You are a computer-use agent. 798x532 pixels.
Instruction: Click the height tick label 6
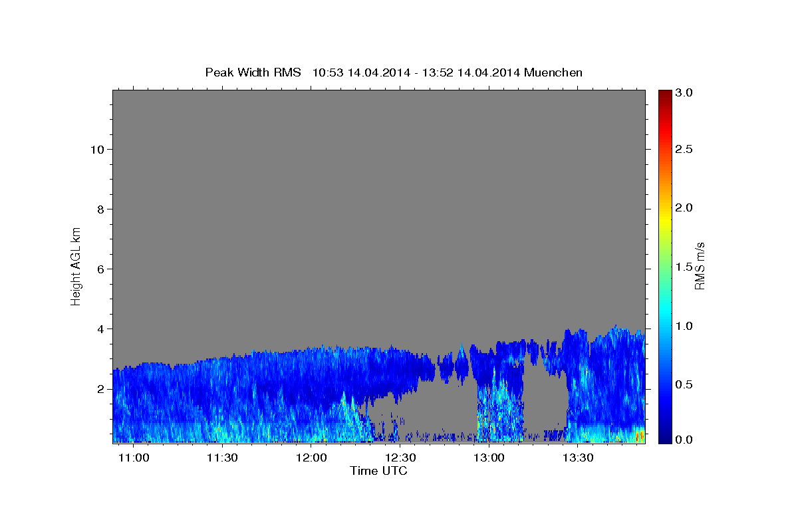click(100, 269)
